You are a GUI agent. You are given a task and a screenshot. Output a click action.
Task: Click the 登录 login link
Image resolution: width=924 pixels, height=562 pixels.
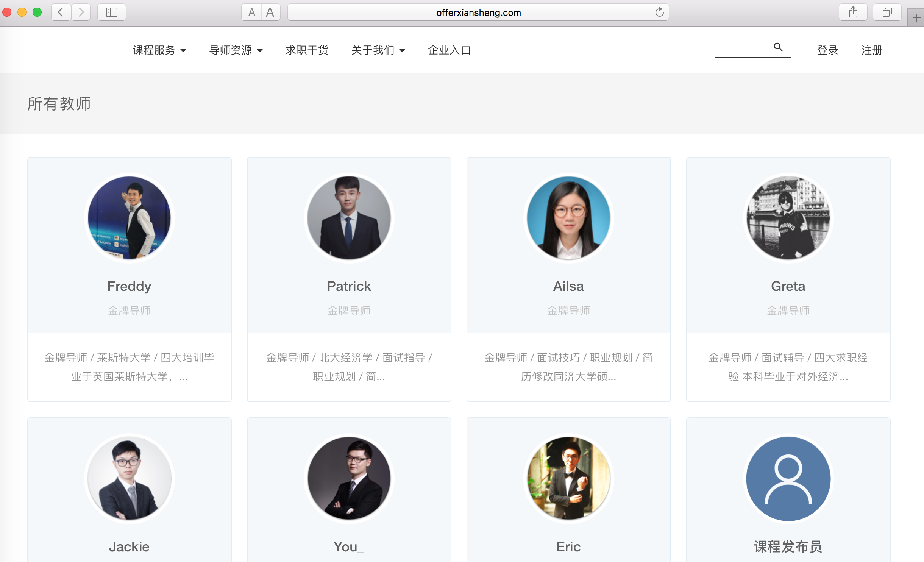click(827, 50)
